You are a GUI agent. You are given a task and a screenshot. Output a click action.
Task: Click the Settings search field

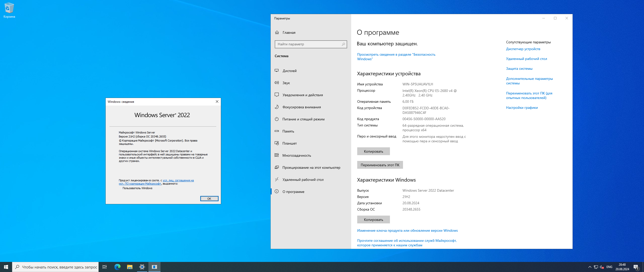pyautogui.click(x=308, y=44)
